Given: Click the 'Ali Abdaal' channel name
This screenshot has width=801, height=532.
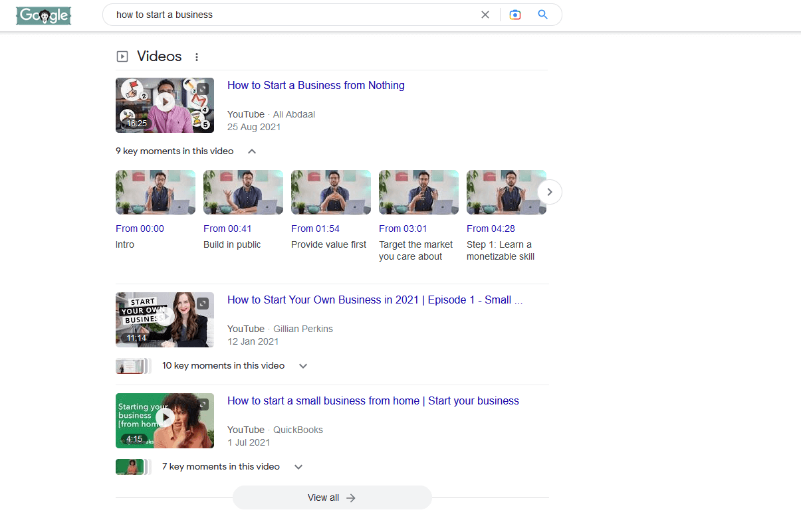Looking at the screenshot, I should tap(294, 114).
